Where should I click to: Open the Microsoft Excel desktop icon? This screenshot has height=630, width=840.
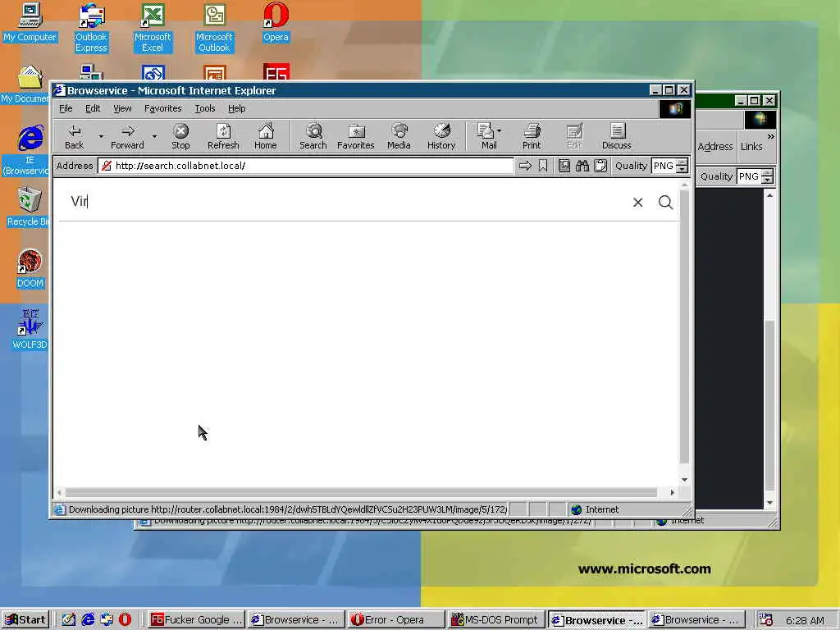[x=153, y=27]
